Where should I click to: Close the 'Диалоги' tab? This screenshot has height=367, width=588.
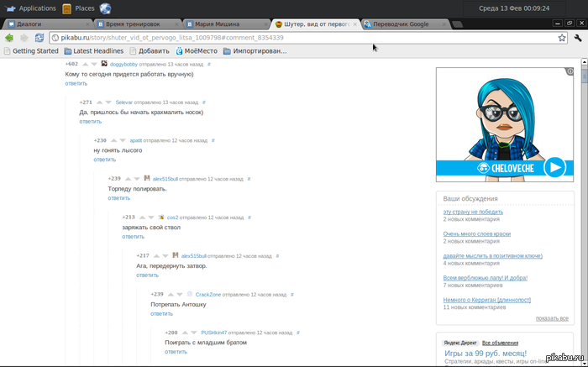pyautogui.click(x=87, y=24)
